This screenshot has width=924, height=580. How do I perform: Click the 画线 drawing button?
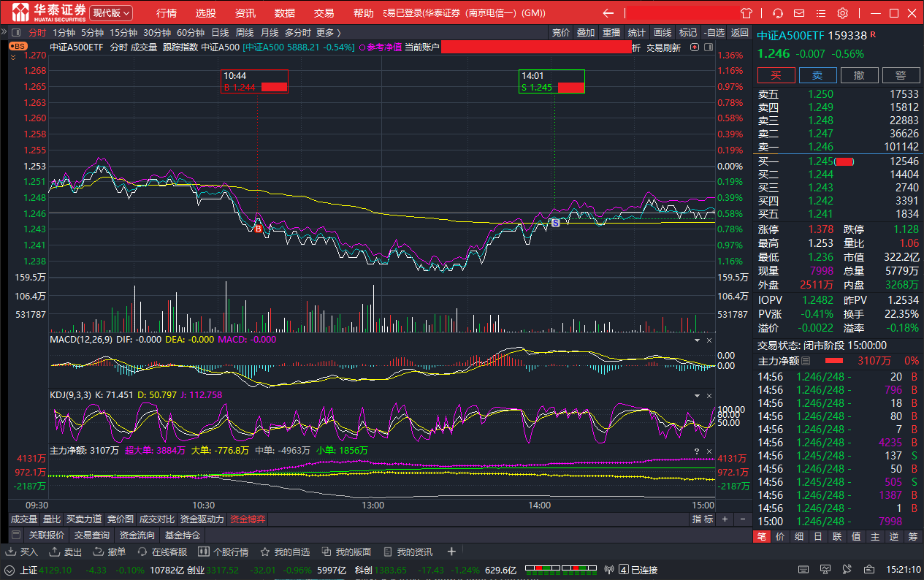[x=663, y=32]
